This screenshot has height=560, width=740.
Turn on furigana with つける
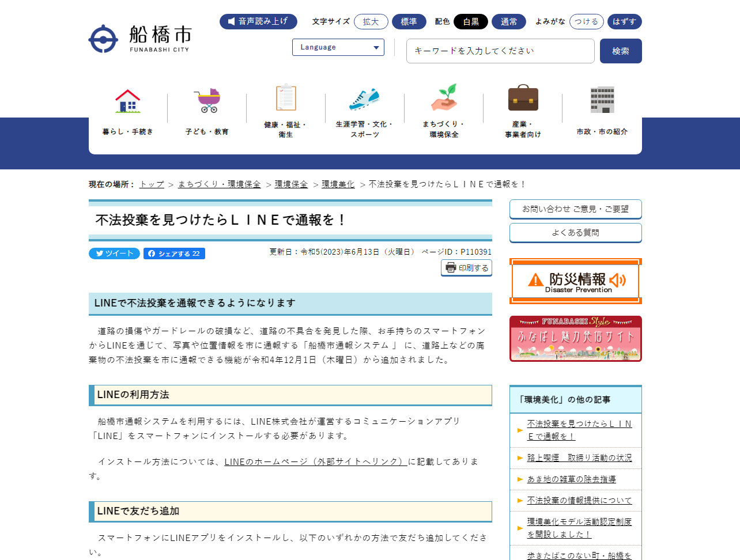point(587,22)
